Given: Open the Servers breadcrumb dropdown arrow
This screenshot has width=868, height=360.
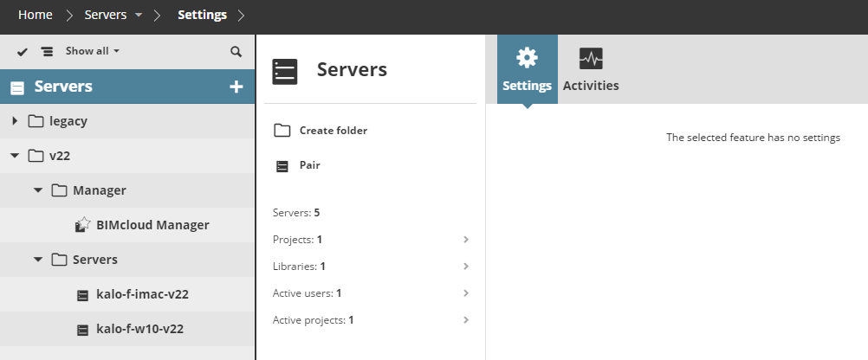Looking at the screenshot, I should 139,16.
